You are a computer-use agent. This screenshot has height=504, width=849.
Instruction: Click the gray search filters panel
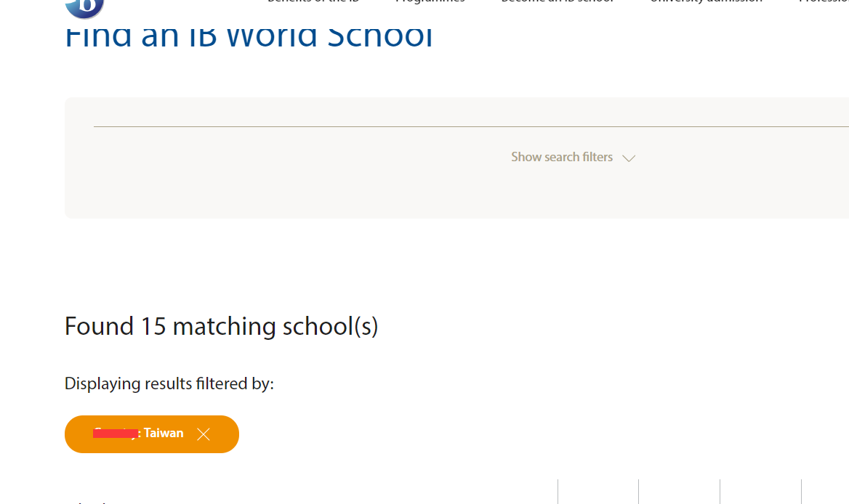point(456,158)
